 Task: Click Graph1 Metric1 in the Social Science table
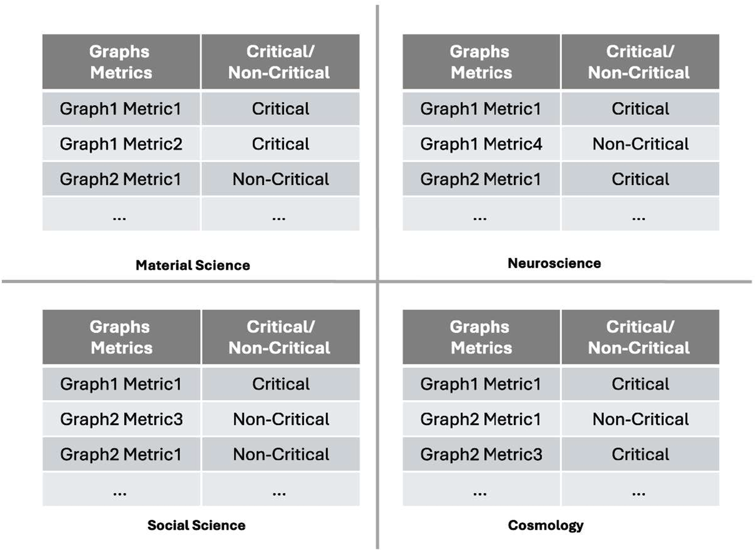pos(121,384)
